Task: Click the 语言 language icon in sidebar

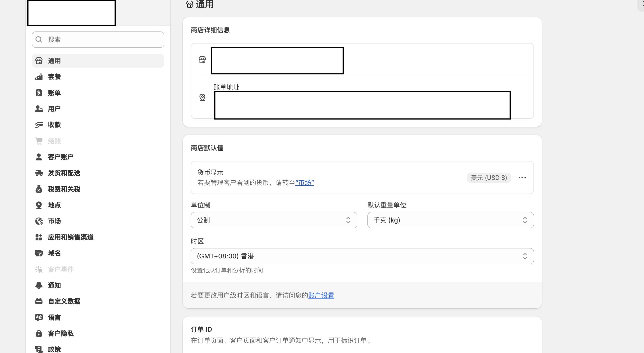Action: click(39, 317)
